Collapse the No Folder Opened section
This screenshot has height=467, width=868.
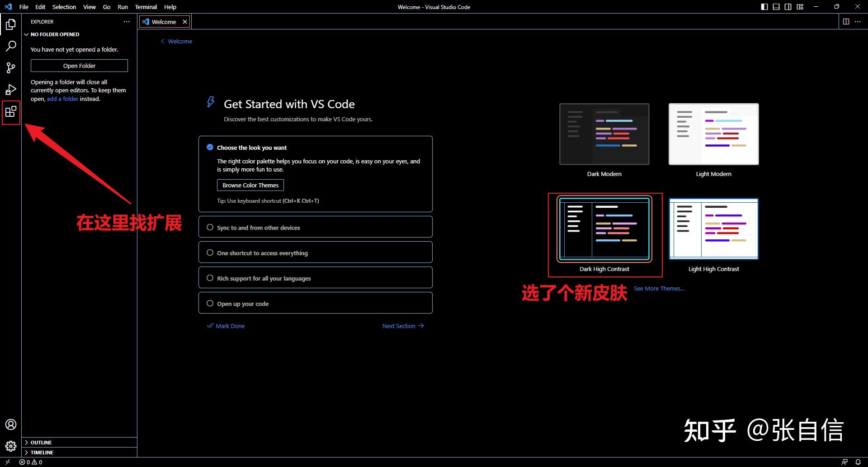[x=52, y=34]
